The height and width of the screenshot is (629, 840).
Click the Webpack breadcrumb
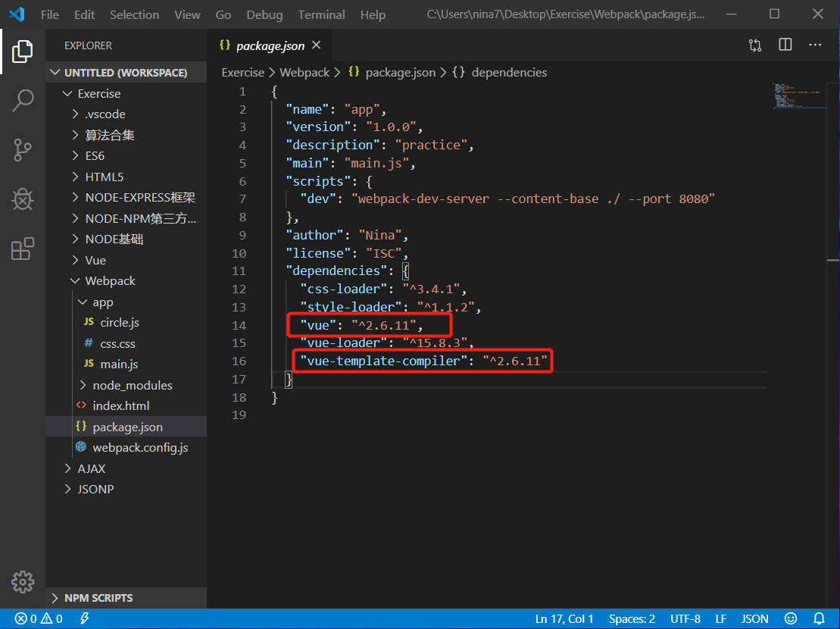coord(304,72)
